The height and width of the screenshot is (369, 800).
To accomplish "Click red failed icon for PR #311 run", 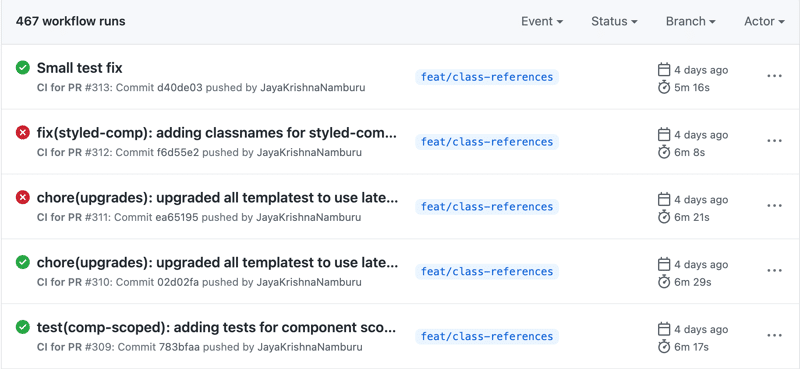I will point(22,197).
